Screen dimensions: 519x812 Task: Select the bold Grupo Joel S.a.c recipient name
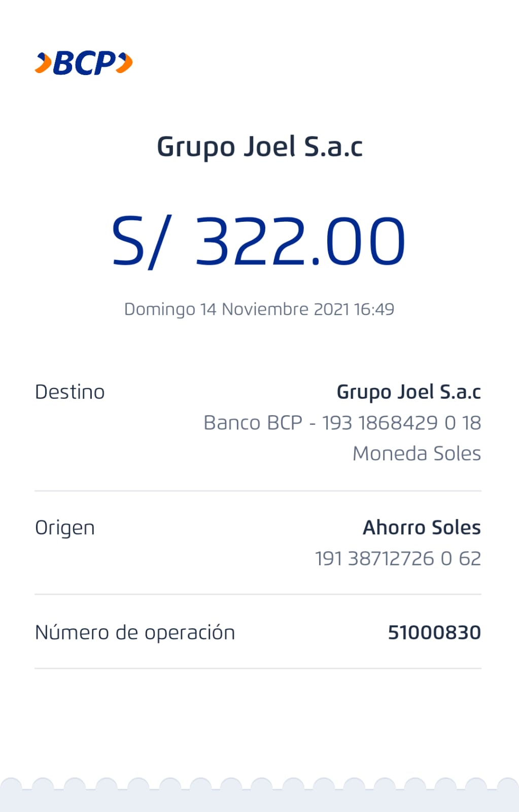(408, 392)
